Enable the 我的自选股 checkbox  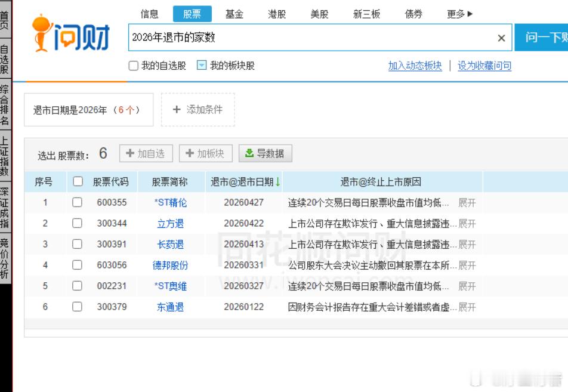coord(133,66)
